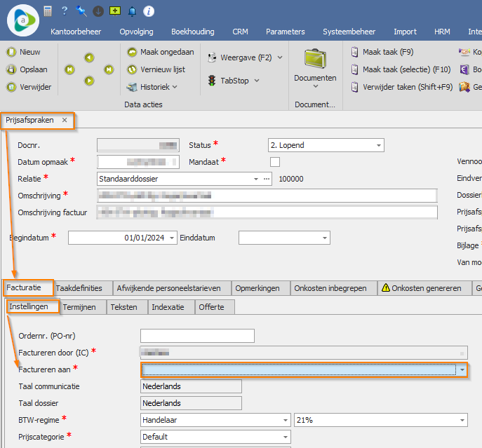
Task: Open the Einddatum date picker
Action: point(324,238)
